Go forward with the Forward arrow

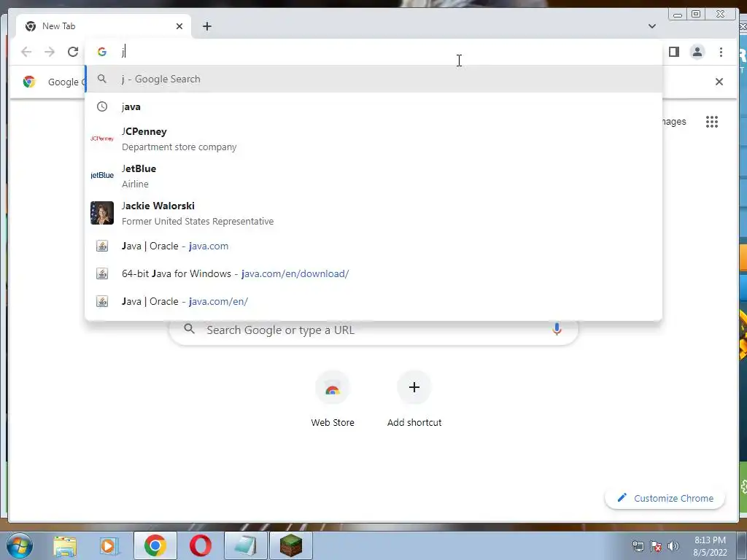click(50, 52)
